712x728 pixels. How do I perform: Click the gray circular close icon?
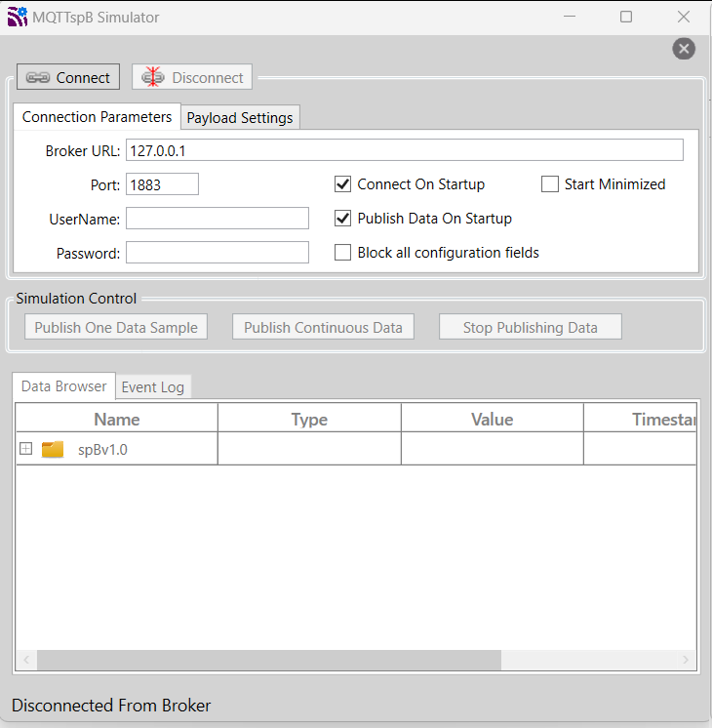tap(684, 49)
